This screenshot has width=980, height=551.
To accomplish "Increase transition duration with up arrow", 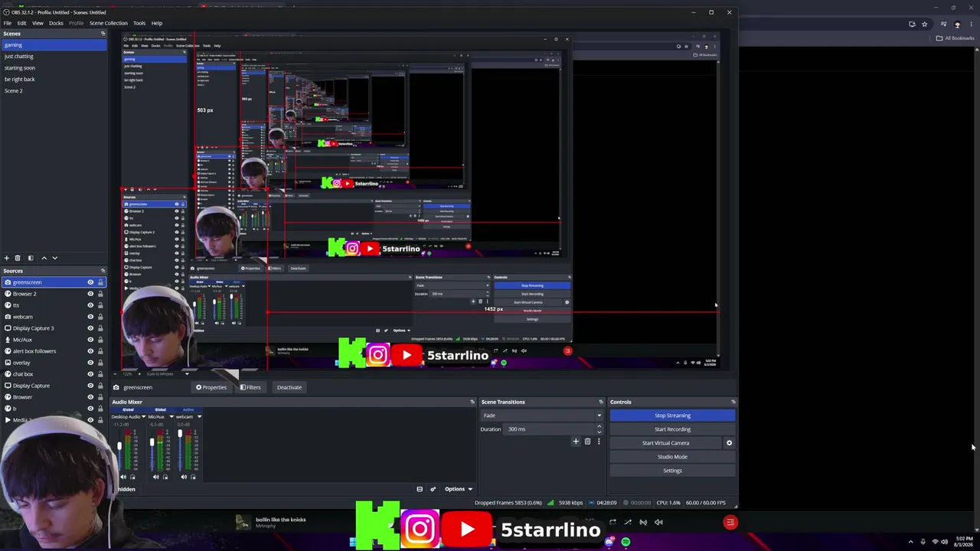I will 599,427.
